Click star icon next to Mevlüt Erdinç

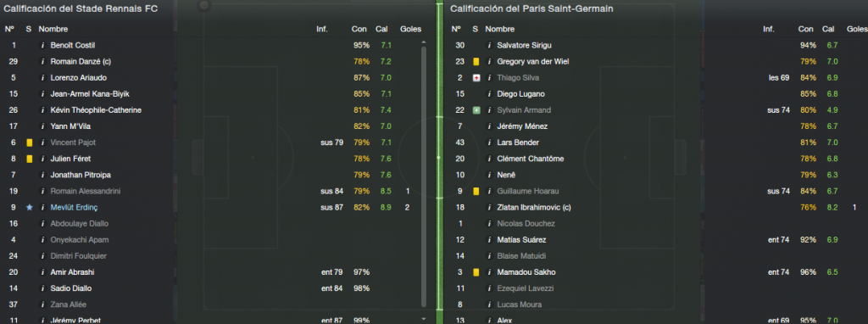pos(30,207)
